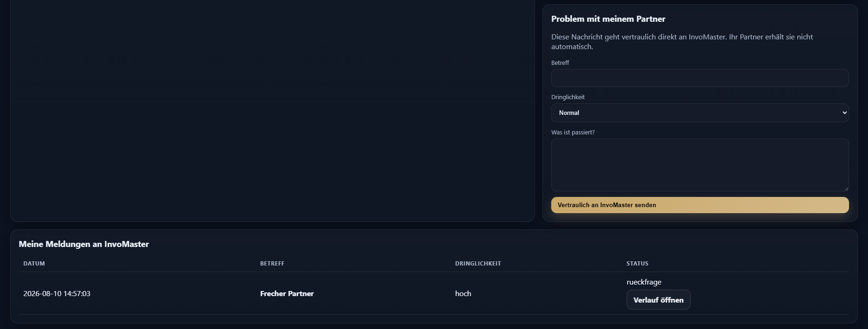Click the 'hoch' urgency cell
The image size is (868, 329).
pyautogui.click(x=463, y=293)
